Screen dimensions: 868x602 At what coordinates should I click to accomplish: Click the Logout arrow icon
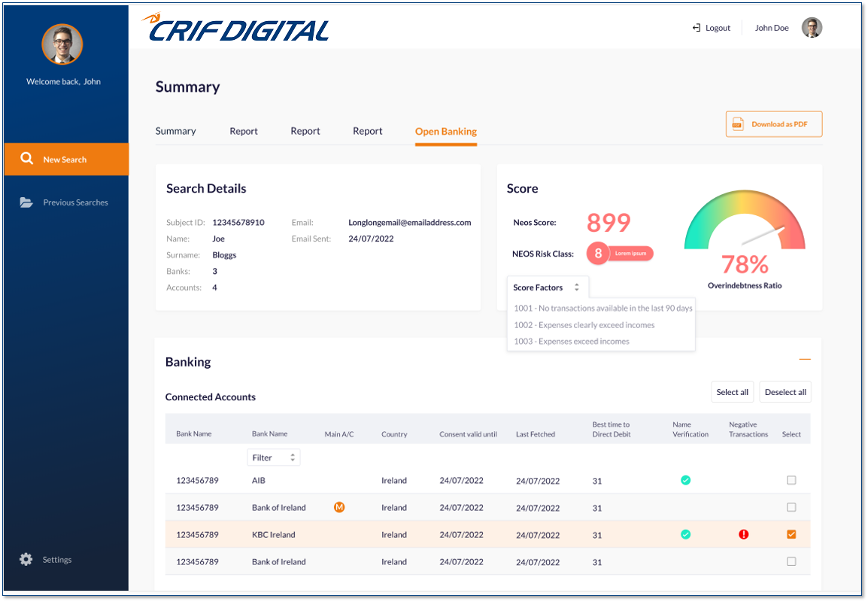(697, 28)
